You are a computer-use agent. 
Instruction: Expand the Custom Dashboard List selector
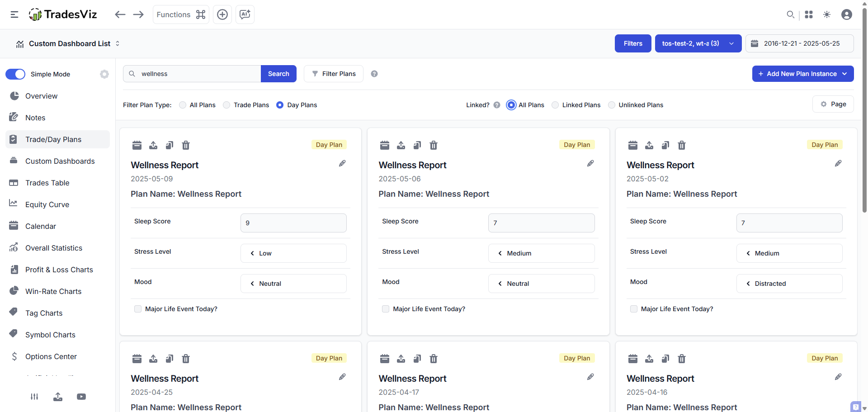117,43
